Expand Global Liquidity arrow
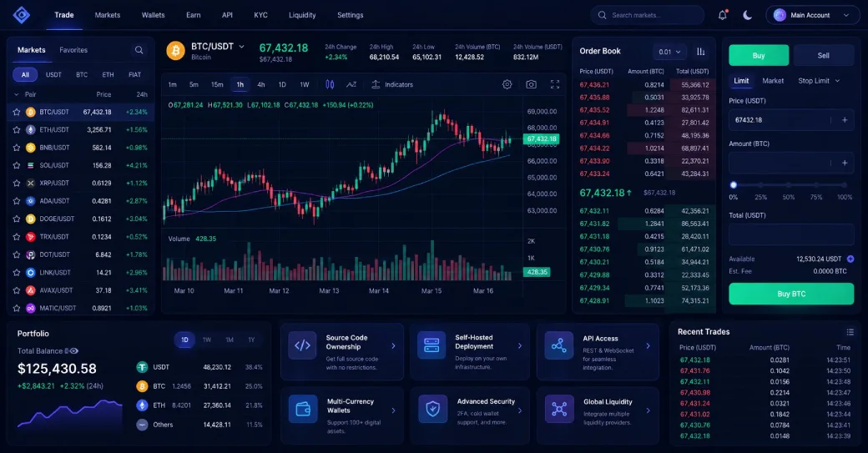This screenshot has width=868, height=453. pos(648,410)
